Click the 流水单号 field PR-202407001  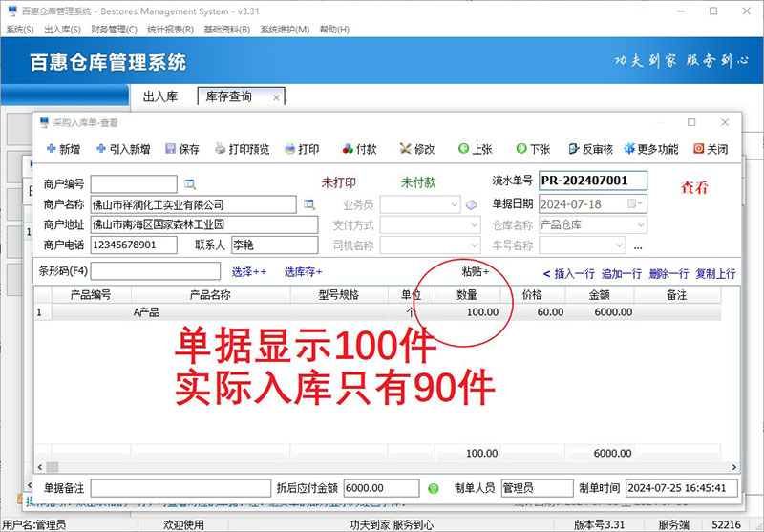pyautogui.click(x=593, y=181)
